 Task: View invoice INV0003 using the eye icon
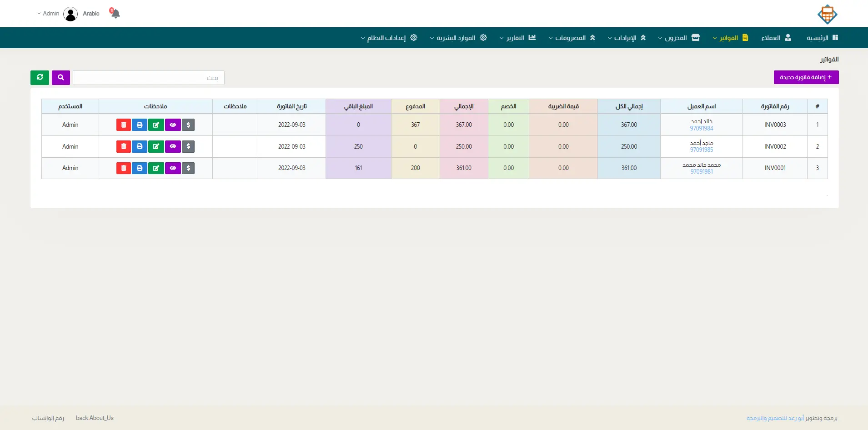pos(173,125)
